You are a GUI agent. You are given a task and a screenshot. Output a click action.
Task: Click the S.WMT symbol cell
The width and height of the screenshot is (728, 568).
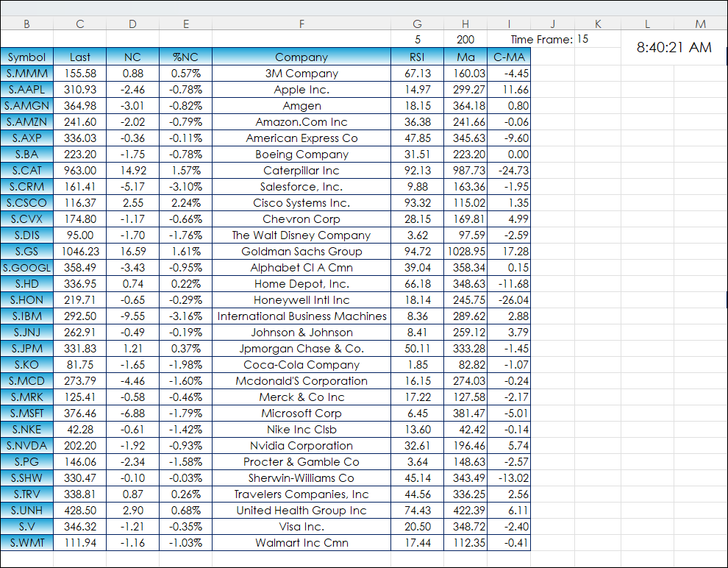coord(27,542)
